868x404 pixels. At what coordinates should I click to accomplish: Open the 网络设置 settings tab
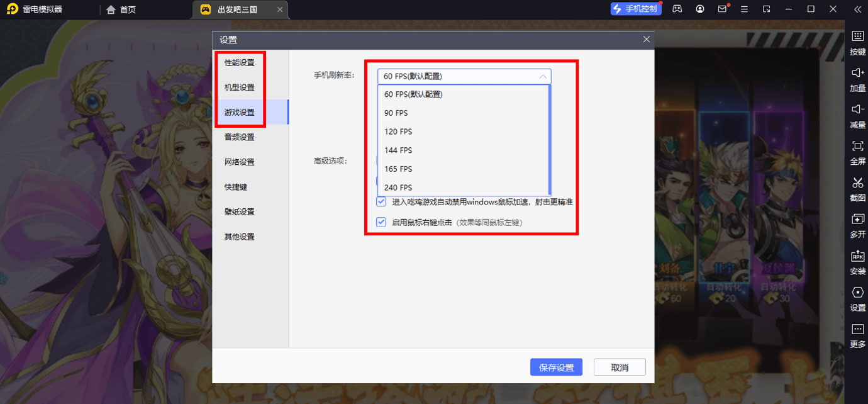tap(250, 162)
